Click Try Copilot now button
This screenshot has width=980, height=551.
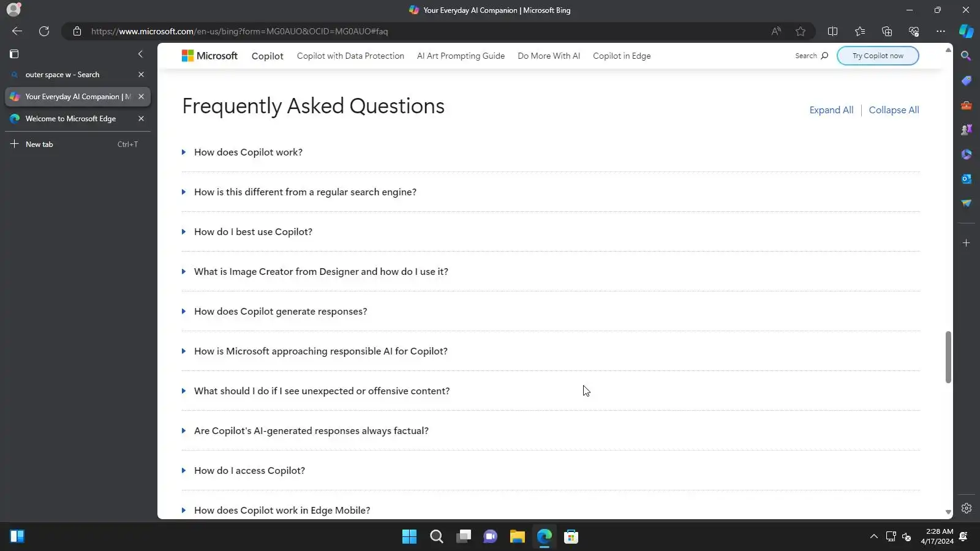point(878,56)
